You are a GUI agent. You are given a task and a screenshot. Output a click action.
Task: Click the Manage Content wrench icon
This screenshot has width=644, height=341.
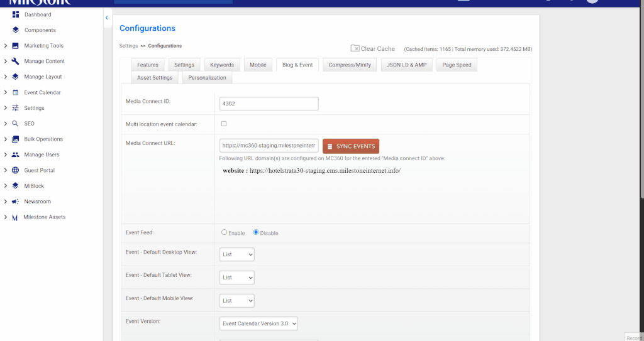[x=15, y=61]
